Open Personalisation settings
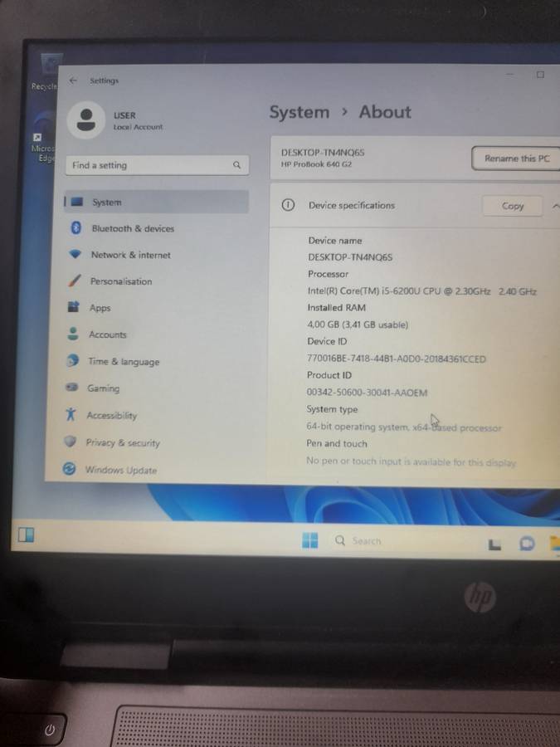This screenshot has width=560, height=747. tap(120, 281)
